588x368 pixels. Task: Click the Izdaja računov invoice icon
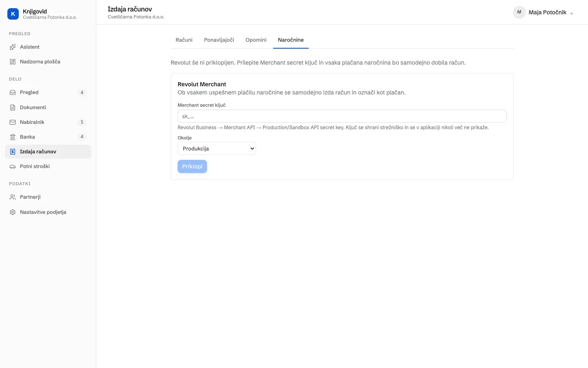(x=13, y=152)
